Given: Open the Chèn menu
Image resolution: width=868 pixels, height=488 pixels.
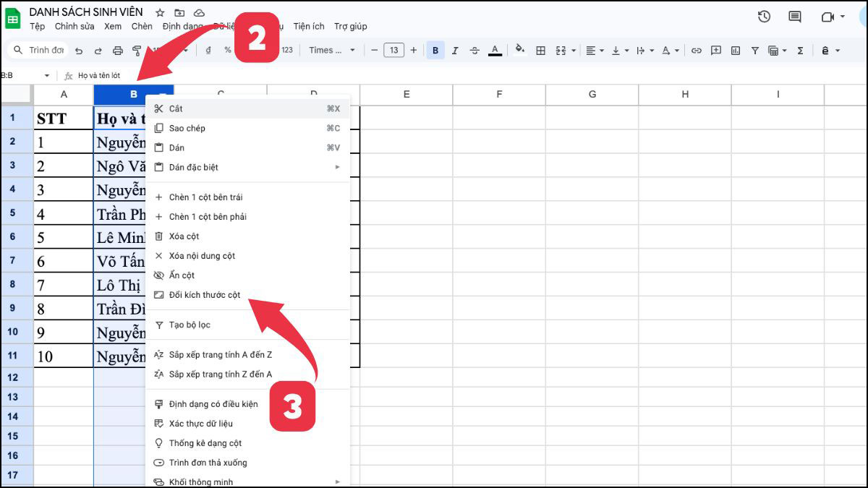Looking at the screenshot, I should pos(142,26).
